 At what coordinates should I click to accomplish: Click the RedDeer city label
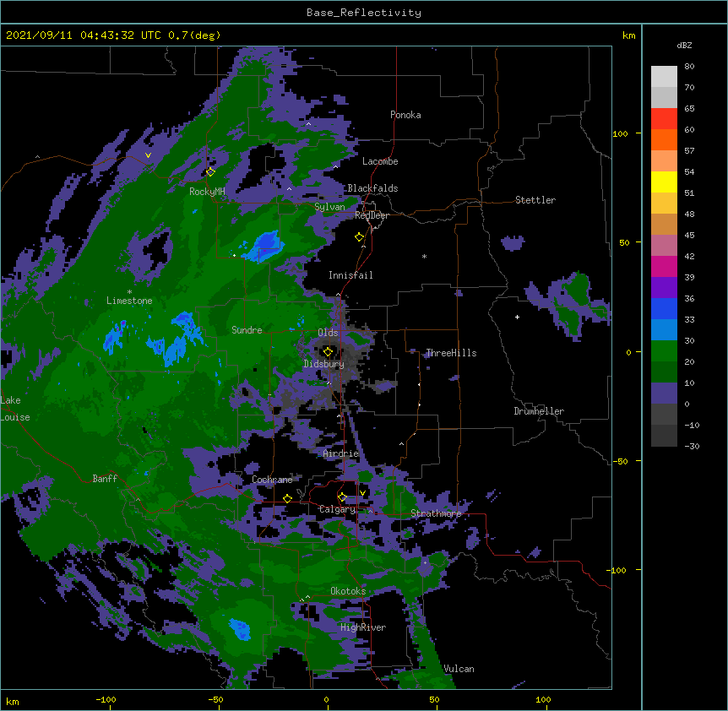coord(372,215)
